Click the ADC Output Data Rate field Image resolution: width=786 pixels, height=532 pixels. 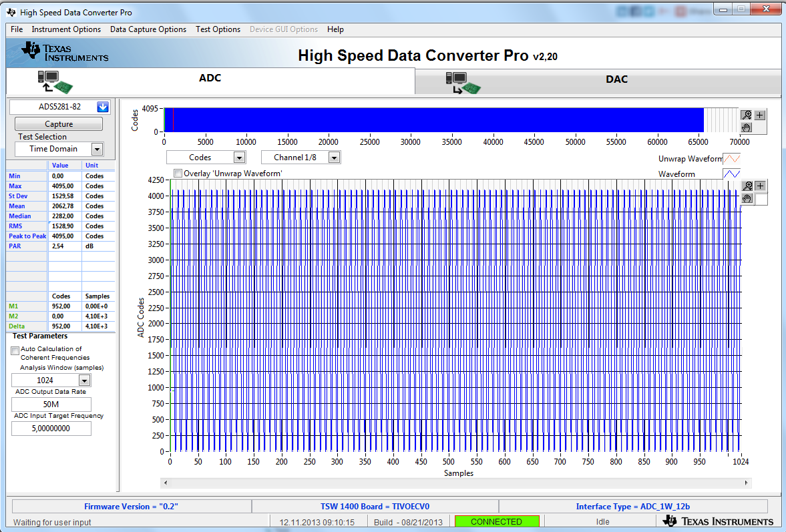[x=51, y=405]
